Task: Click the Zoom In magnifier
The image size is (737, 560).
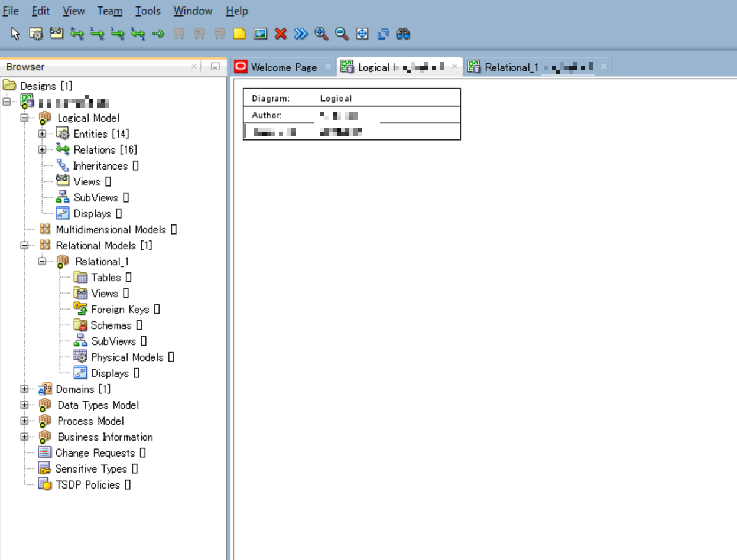Action: pyautogui.click(x=321, y=34)
